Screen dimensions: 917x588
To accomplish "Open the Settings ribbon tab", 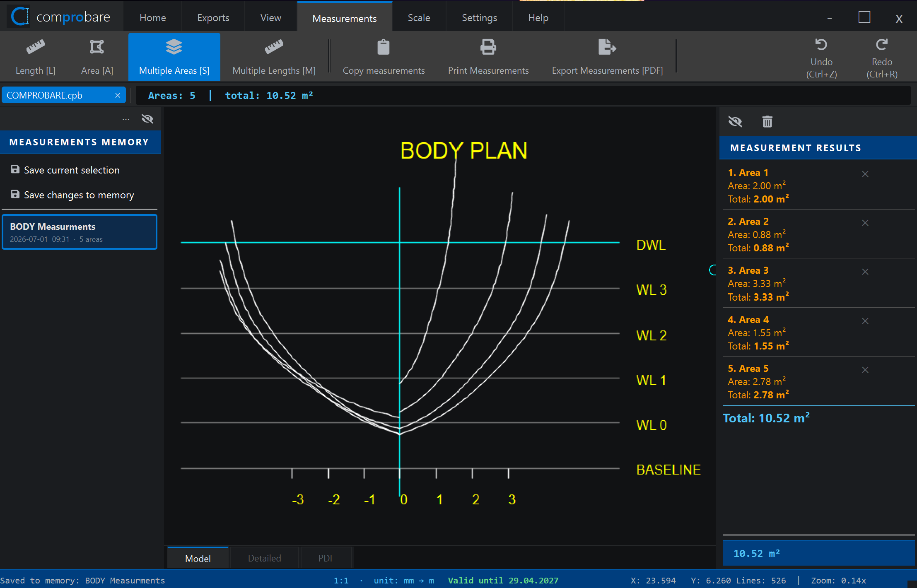I will (x=479, y=18).
